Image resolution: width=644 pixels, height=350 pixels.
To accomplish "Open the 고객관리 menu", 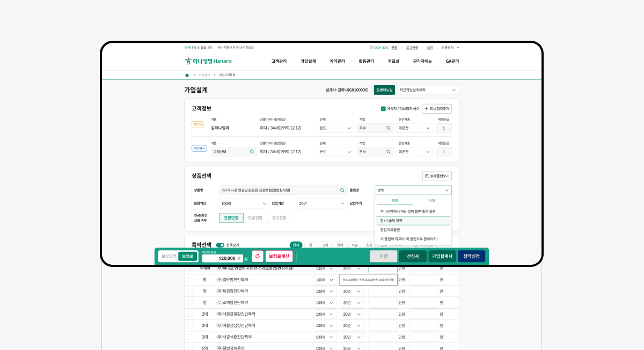I will coord(279,61).
